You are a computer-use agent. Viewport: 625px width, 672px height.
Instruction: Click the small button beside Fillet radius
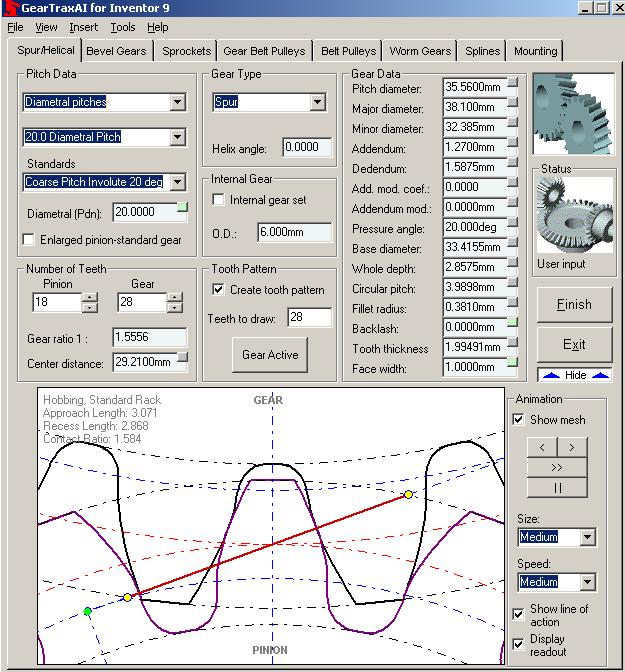[512, 302]
